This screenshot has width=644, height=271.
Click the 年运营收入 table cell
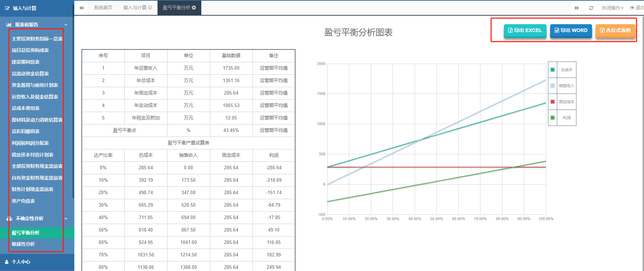click(146, 68)
